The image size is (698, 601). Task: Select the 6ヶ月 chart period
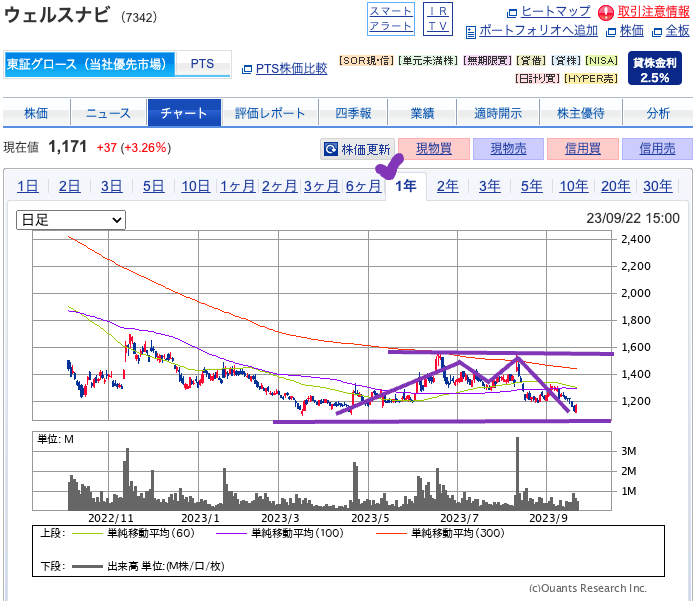[x=364, y=186]
